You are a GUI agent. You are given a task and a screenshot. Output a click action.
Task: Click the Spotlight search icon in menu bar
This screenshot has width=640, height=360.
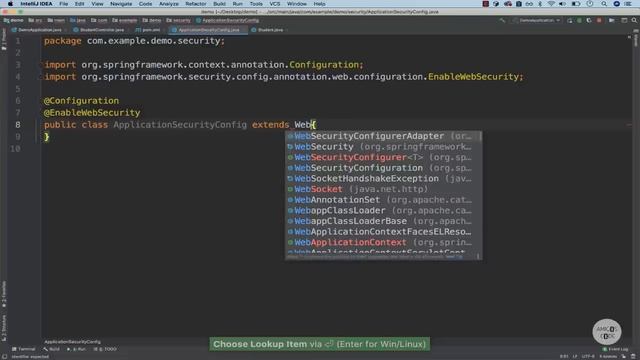point(604,4)
